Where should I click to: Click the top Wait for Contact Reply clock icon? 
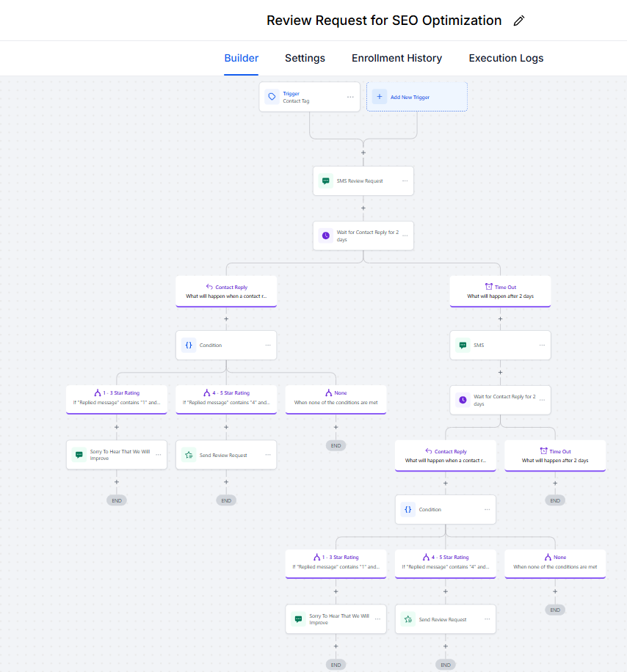325,235
